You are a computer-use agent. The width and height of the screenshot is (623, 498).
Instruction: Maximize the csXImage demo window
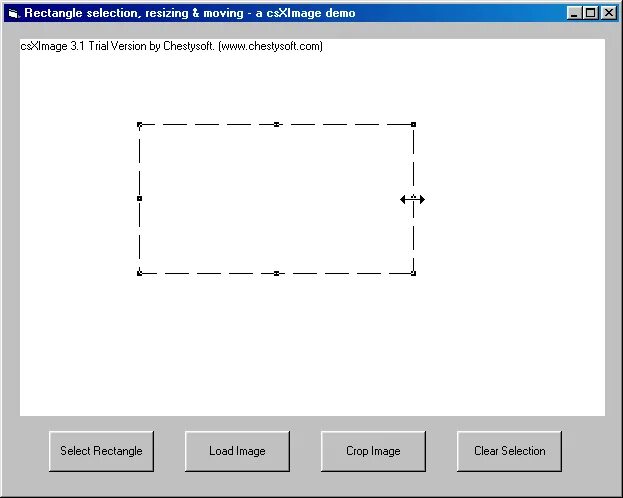pos(590,13)
